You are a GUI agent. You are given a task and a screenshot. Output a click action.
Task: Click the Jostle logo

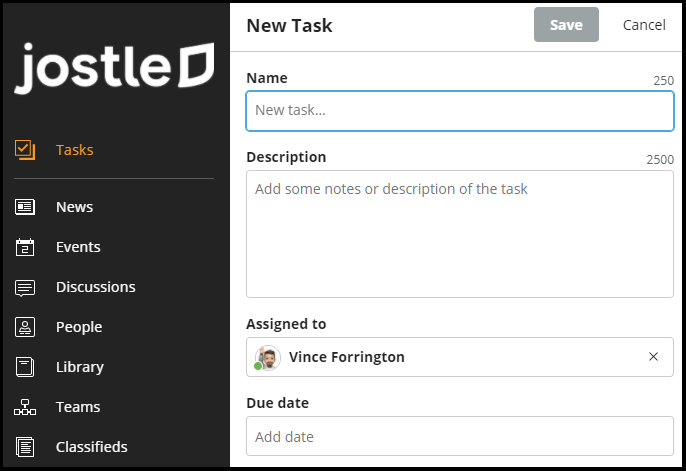[114, 67]
